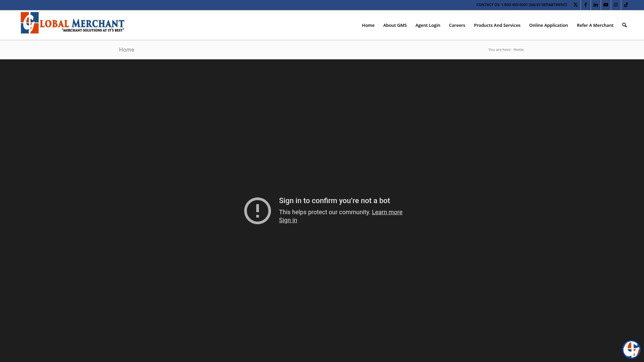Click the exclamation warning icon
Image resolution: width=644 pixels, height=362 pixels.
click(x=258, y=211)
